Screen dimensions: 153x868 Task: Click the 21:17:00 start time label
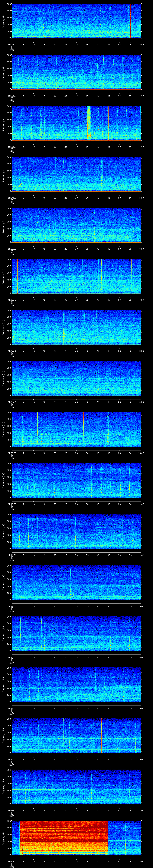coord(12,861)
